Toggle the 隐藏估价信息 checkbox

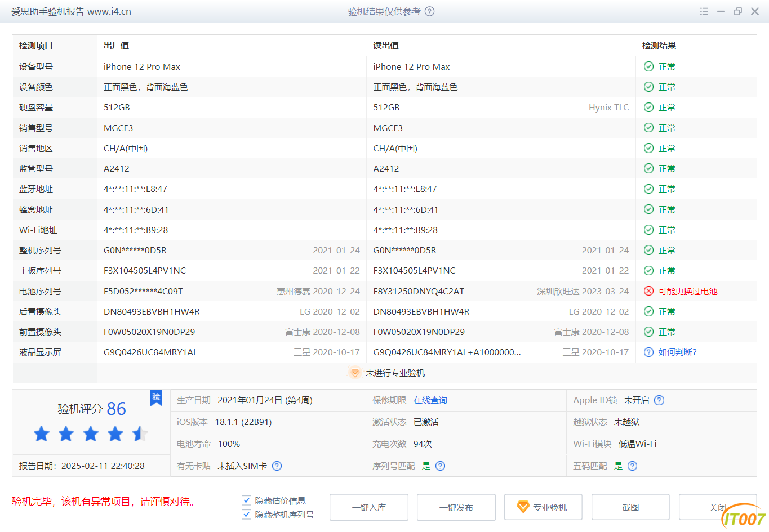point(246,500)
